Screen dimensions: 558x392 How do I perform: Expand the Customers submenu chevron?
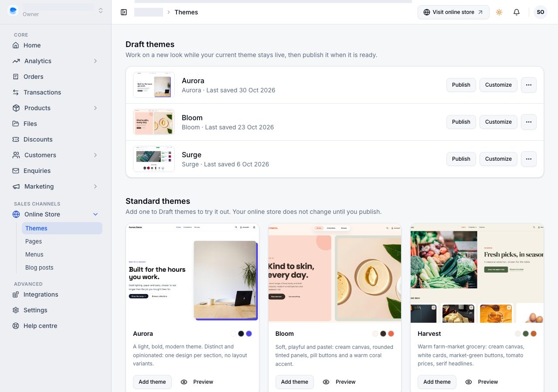coord(95,155)
